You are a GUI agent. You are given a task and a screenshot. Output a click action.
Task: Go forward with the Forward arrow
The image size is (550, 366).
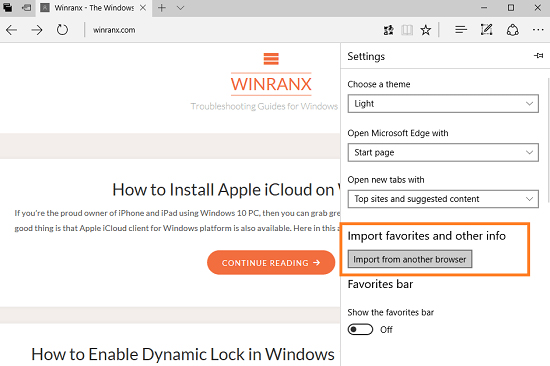[x=36, y=30]
